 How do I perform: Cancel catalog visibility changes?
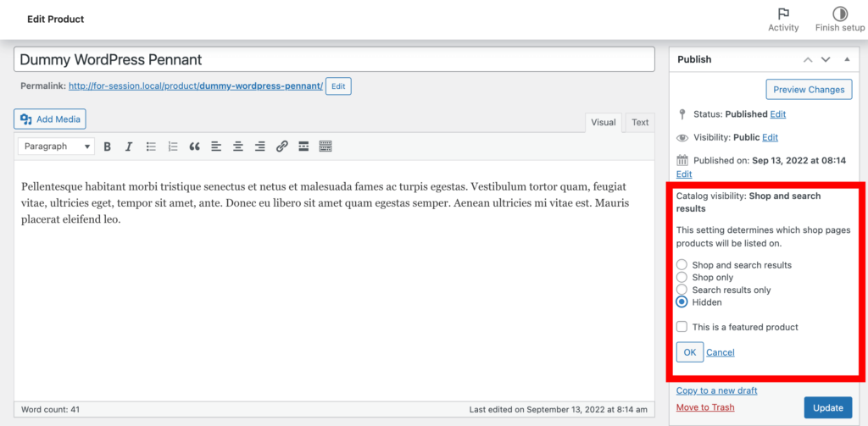pos(721,352)
